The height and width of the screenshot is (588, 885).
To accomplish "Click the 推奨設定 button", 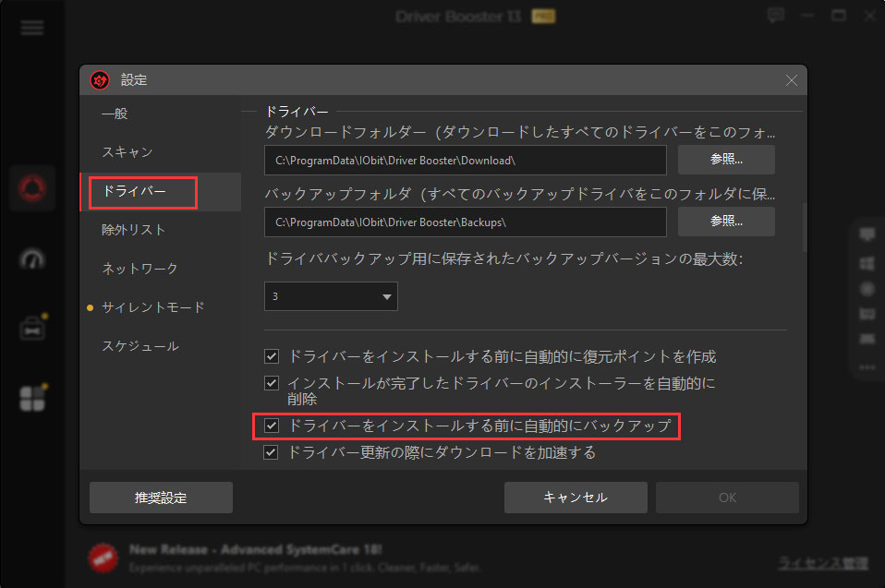I will pyautogui.click(x=161, y=498).
